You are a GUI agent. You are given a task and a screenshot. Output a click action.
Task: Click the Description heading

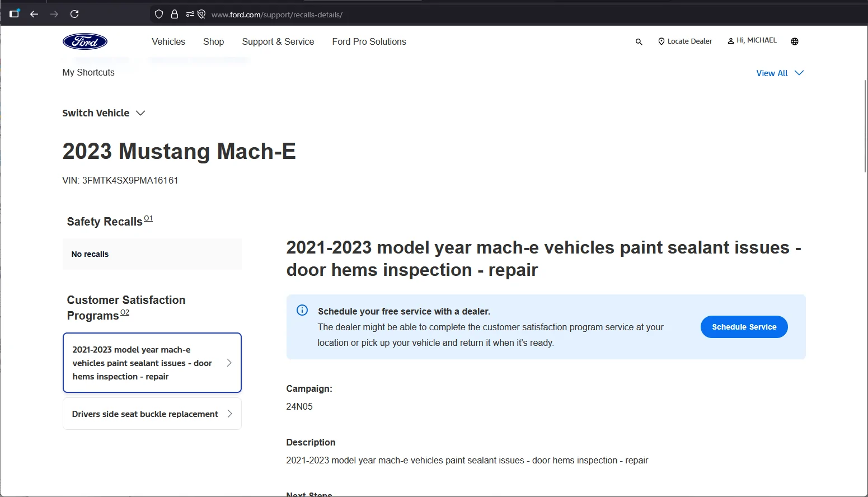(311, 442)
